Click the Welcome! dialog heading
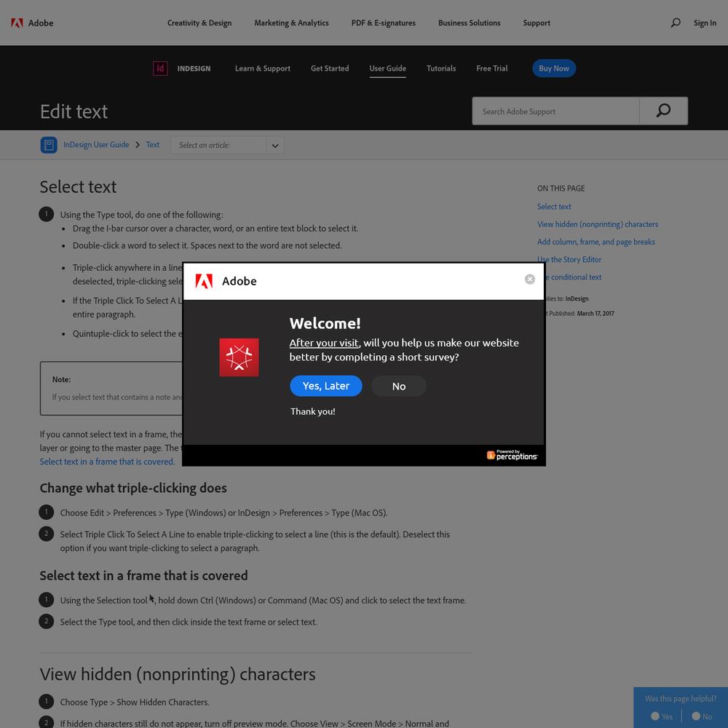 [x=325, y=323]
